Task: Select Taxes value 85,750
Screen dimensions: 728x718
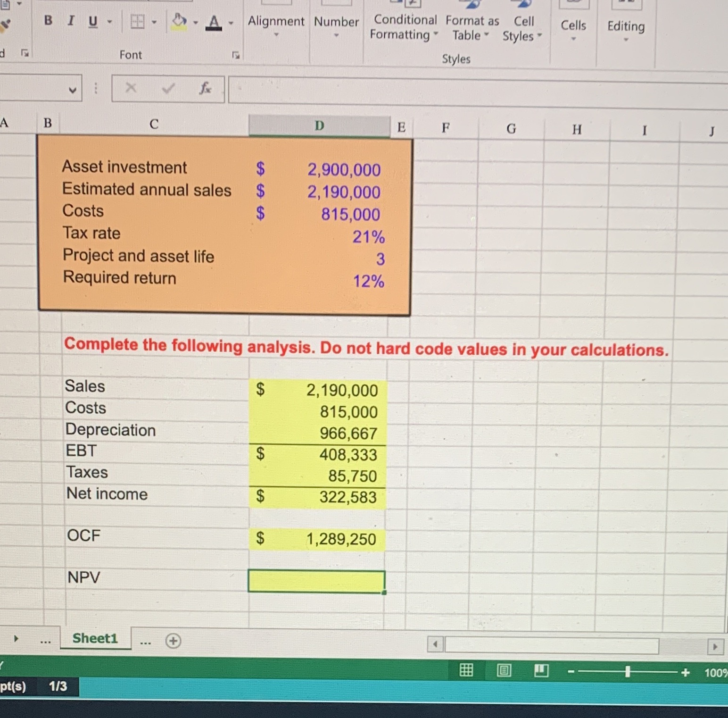Action: click(x=318, y=476)
